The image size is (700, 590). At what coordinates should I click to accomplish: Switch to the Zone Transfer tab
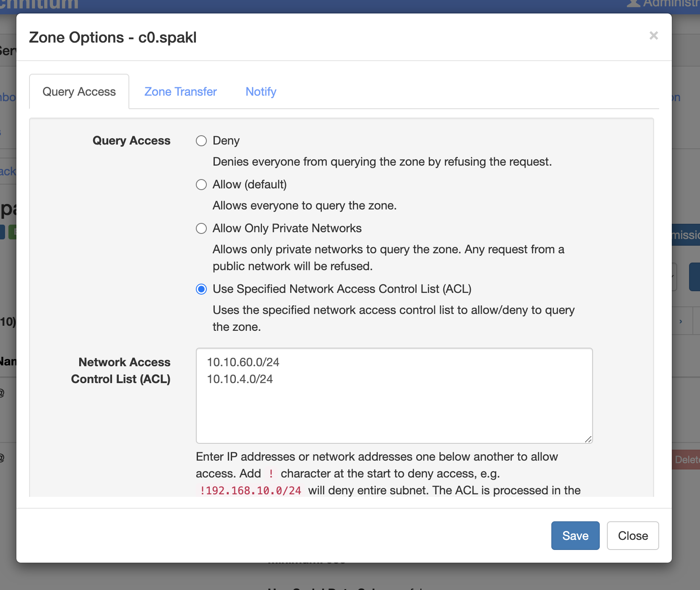click(180, 92)
